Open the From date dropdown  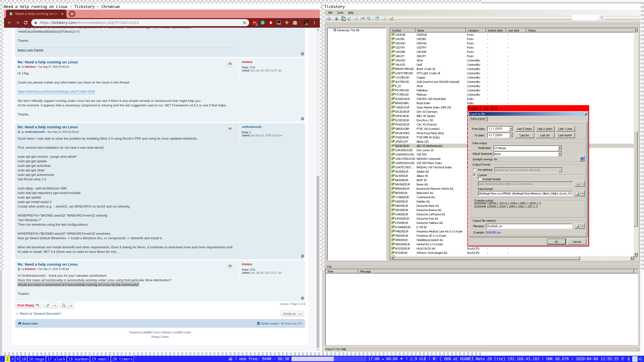tap(511, 129)
